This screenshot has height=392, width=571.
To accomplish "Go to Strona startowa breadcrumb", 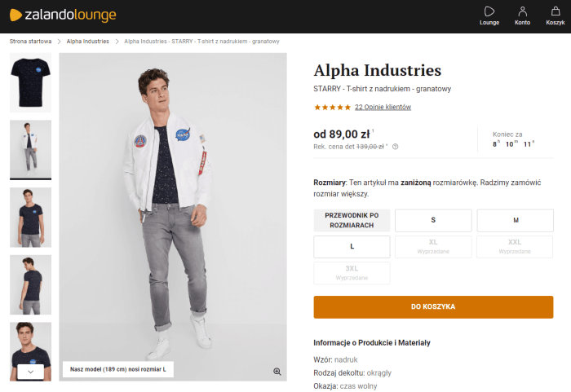I will [31, 41].
